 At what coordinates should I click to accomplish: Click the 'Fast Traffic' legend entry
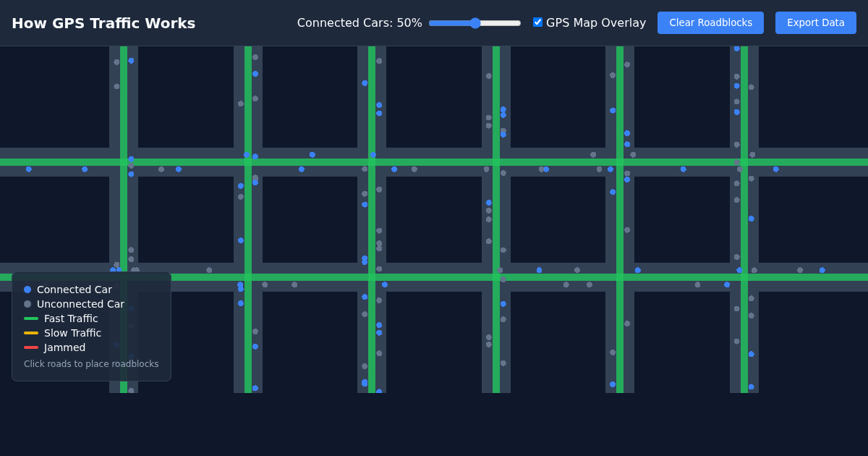point(61,318)
